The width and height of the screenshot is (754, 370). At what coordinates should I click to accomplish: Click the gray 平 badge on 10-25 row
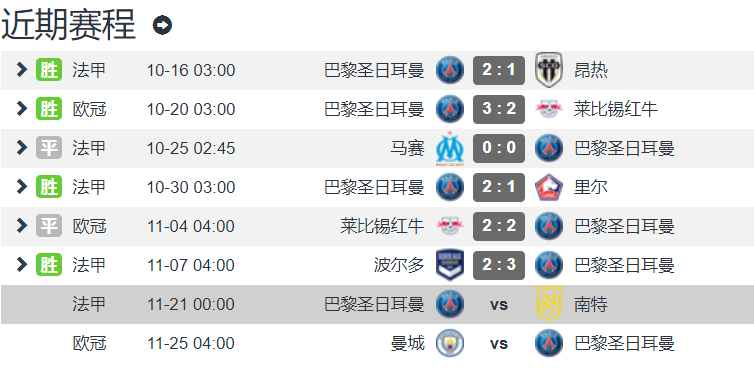click(x=49, y=148)
